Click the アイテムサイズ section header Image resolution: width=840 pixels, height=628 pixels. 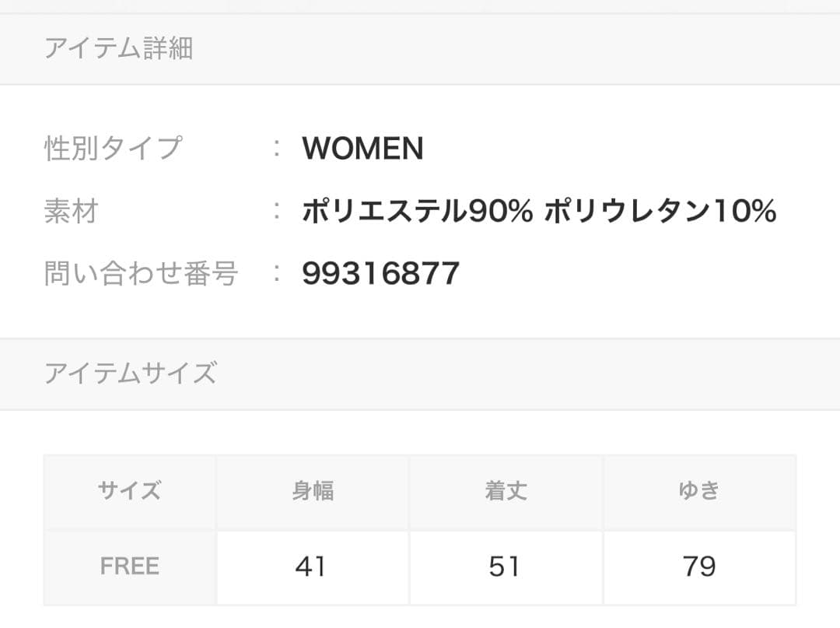coord(130,374)
